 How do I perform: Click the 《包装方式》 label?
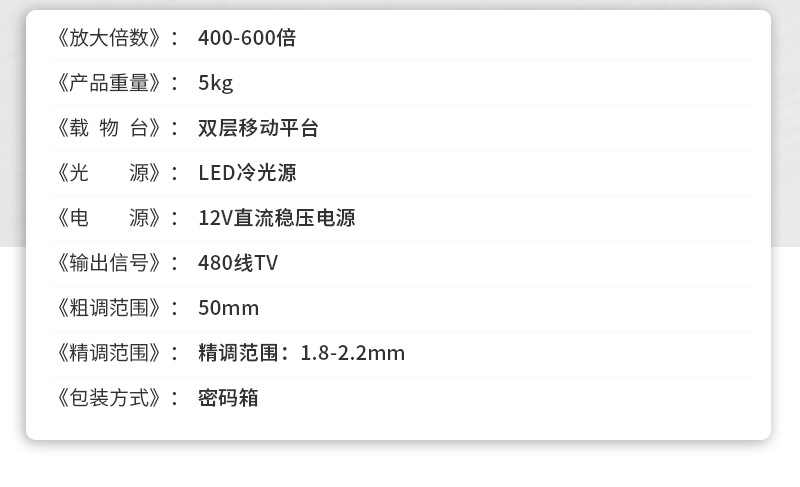(108, 398)
